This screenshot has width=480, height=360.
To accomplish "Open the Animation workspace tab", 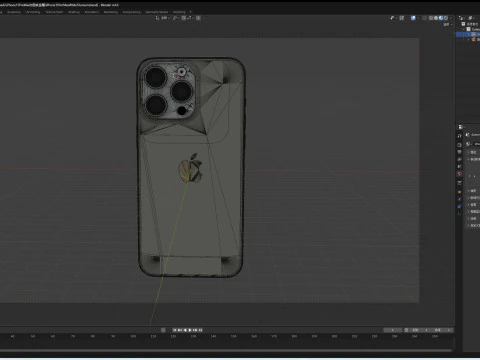I will point(92,12).
